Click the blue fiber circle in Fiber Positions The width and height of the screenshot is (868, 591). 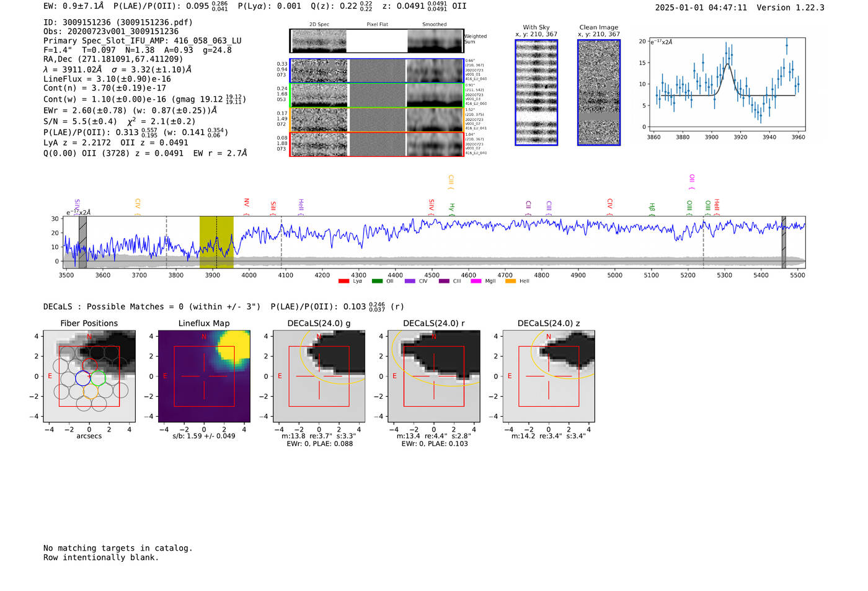[x=82, y=378]
